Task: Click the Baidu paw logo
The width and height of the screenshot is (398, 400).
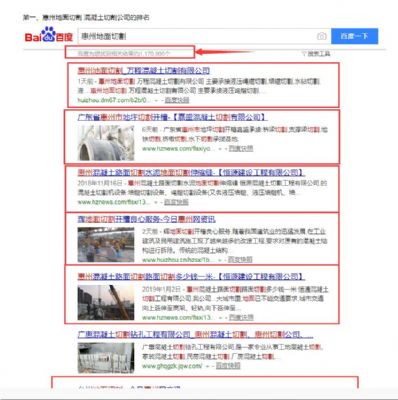Action: [x=49, y=35]
